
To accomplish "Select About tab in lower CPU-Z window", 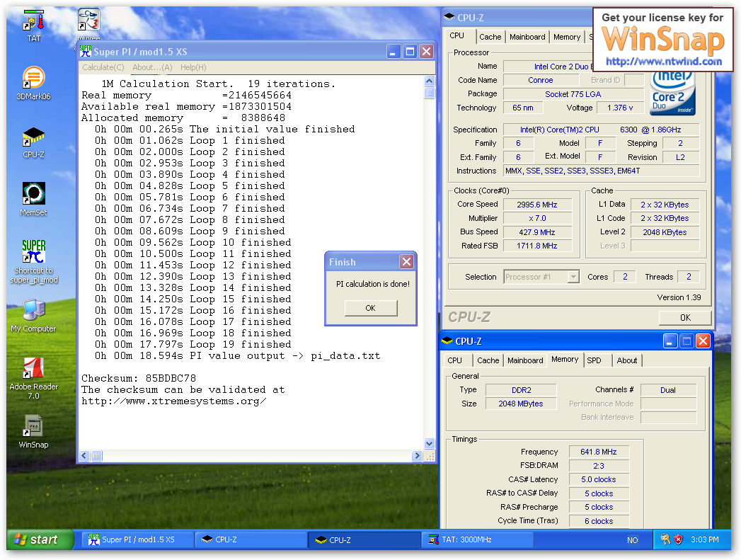I will tap(626, 360).
